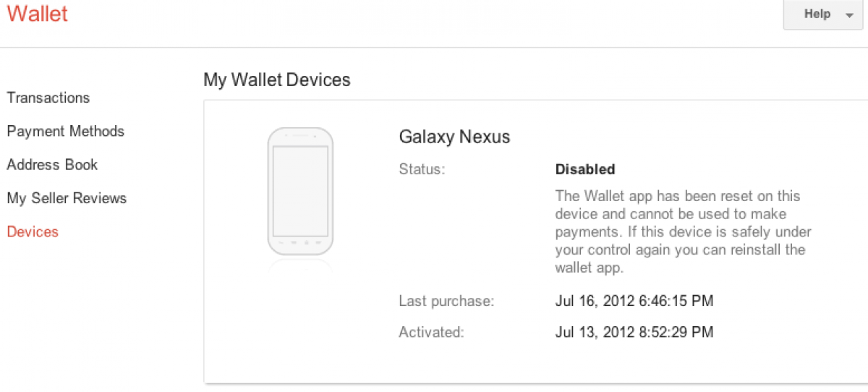Open the Address Book page

52,164
